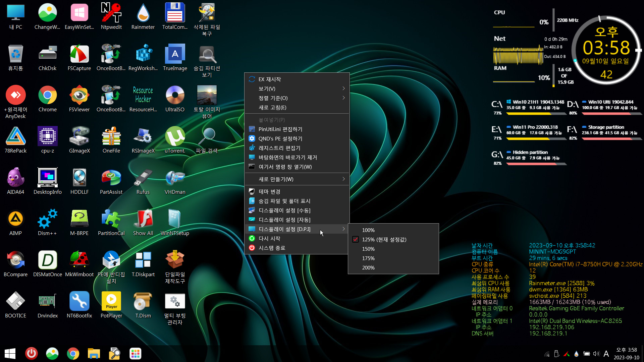This screenshot has width=644, height=362.
Task: Click 테마 변경 menu item
Action: 297,191
